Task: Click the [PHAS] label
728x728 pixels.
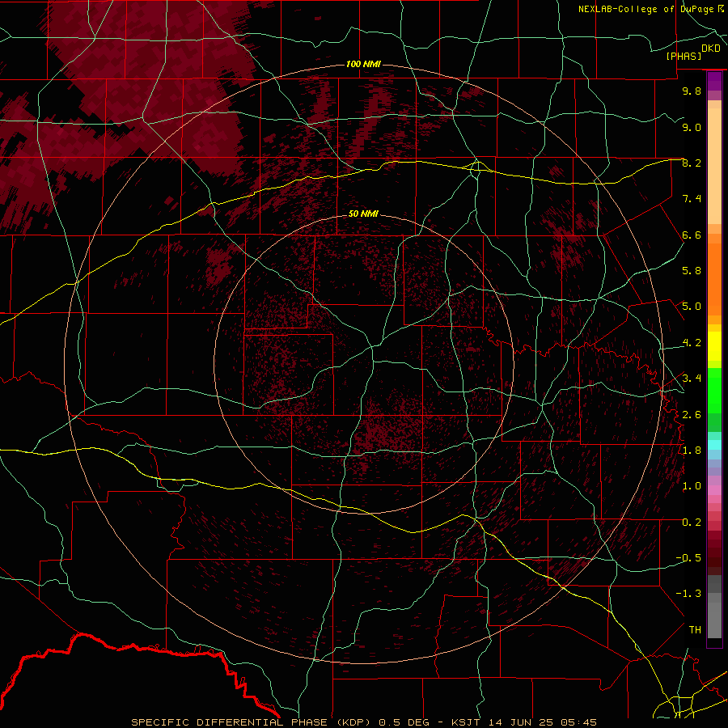Action: pos(684,57)
